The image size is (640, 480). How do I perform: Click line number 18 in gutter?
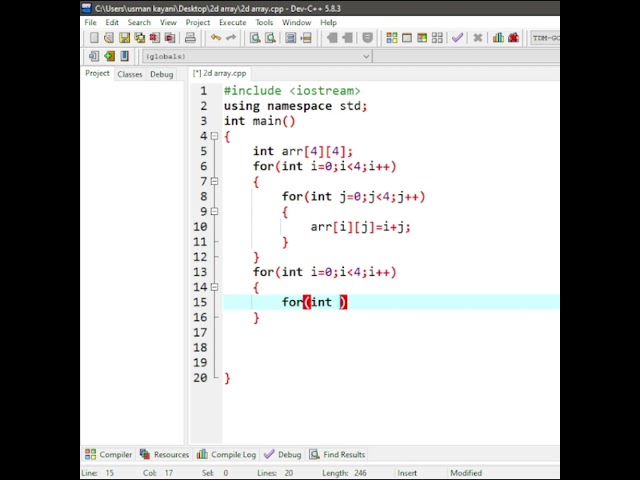coord(200,348)
